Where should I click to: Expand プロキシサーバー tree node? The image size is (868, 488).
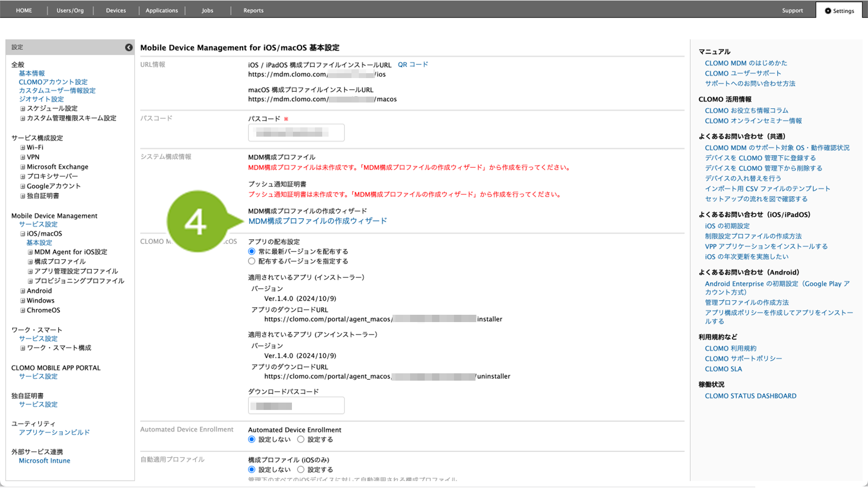[22, 176]
